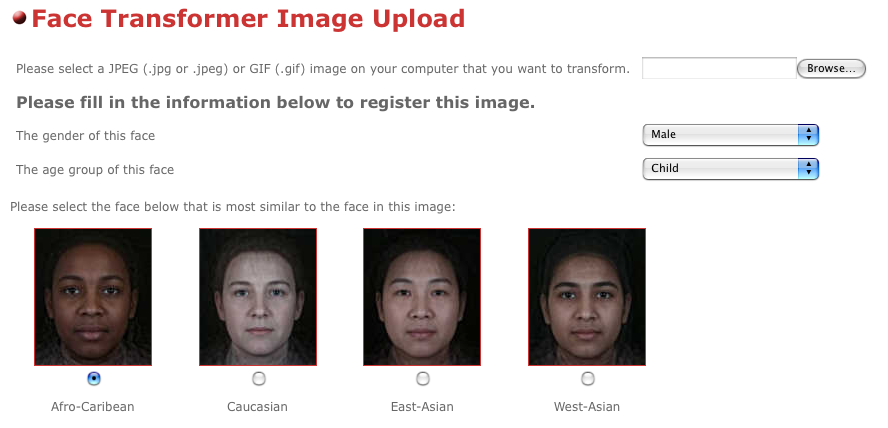Click the Browse... file button
The height and width of the screenshot is (428, 888).
point(831,69)
